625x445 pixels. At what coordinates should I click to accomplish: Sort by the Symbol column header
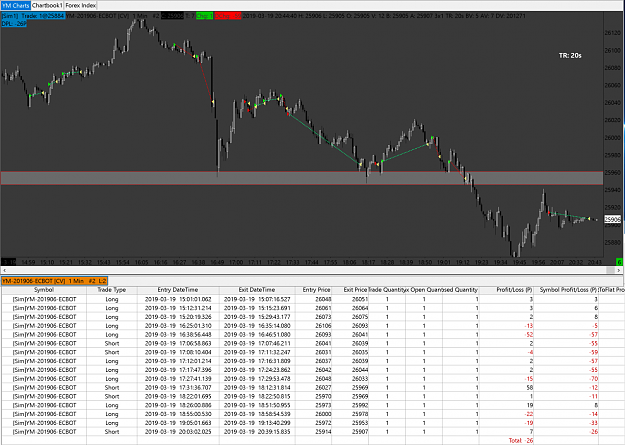point(44,290)
